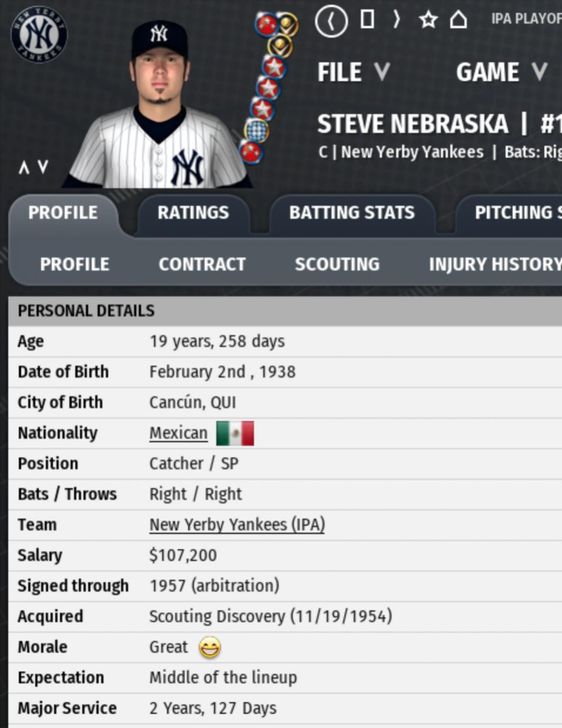This screenshot has height=728, width=562.
Task: Open the BATTING STATS tab
Action: [351, 212]
